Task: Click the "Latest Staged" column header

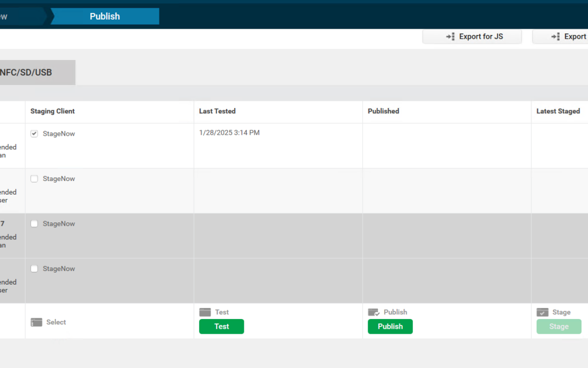Action: click(559, 111)
